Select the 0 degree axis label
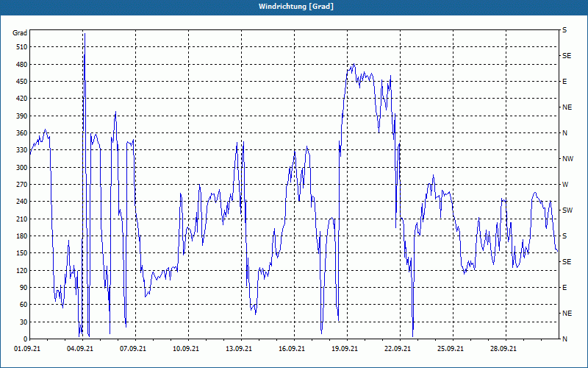This screenshot has height=368, width=588. coord(25,339)
